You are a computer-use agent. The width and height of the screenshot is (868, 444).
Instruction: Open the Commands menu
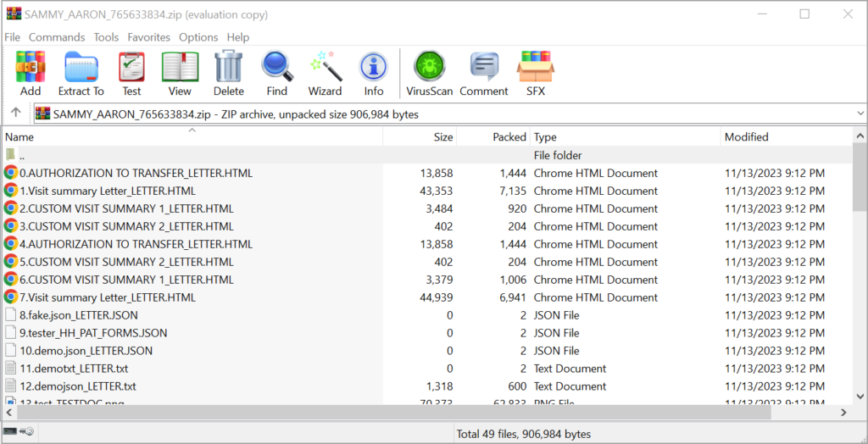click(57, 37)
